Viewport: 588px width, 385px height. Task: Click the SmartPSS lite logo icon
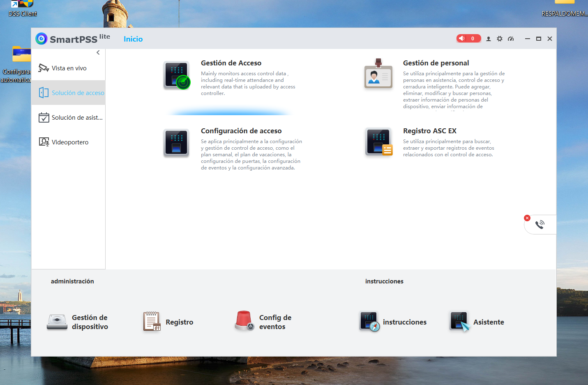[x=41, y=39]
